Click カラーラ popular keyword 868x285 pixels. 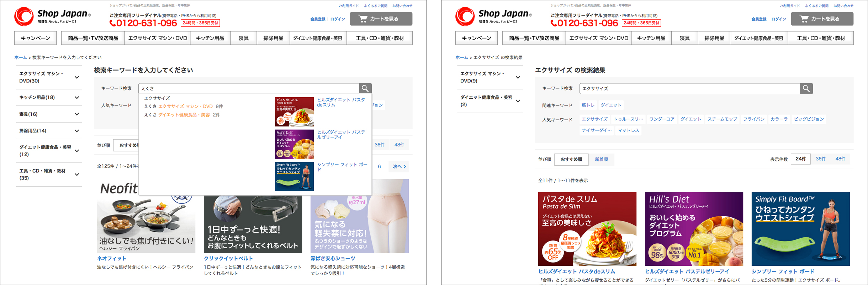[779, 119]
